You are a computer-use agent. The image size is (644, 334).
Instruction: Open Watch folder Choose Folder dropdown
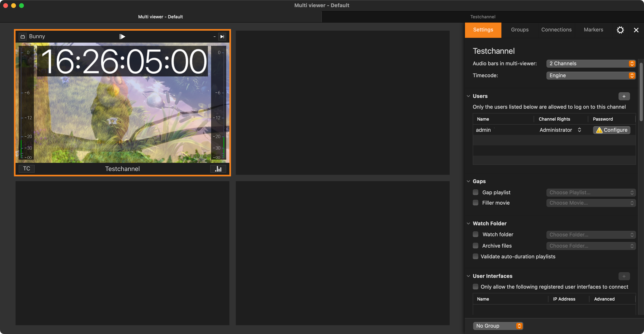click(591, 235)
